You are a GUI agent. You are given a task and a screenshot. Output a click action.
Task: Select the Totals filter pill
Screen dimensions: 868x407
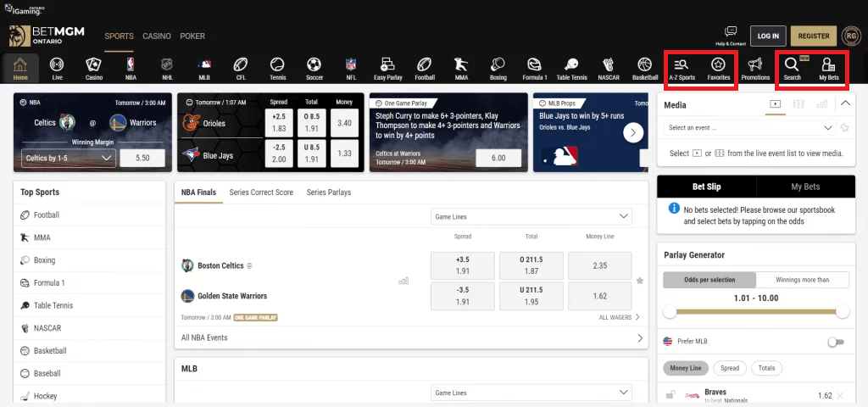(x=766, y=368)
